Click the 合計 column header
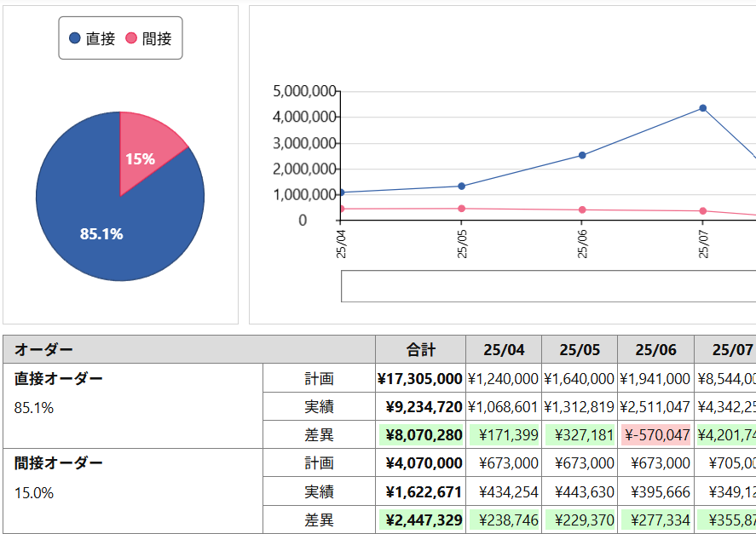 420,350
